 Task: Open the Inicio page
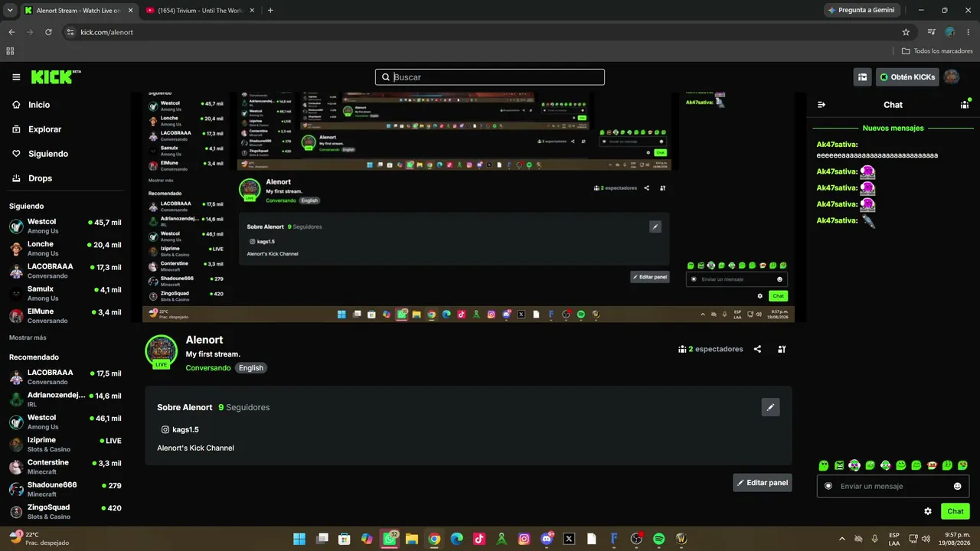[x=38, y=105]
